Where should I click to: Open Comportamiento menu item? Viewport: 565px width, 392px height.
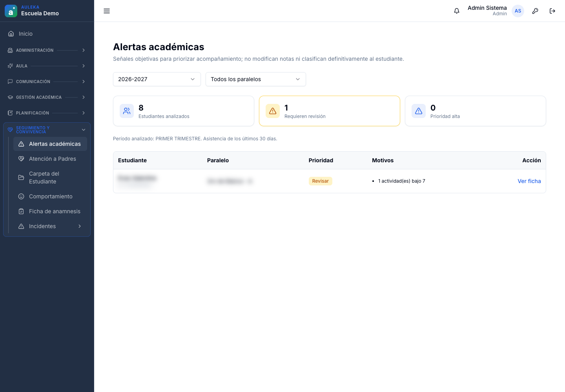(x=50, y=196)
